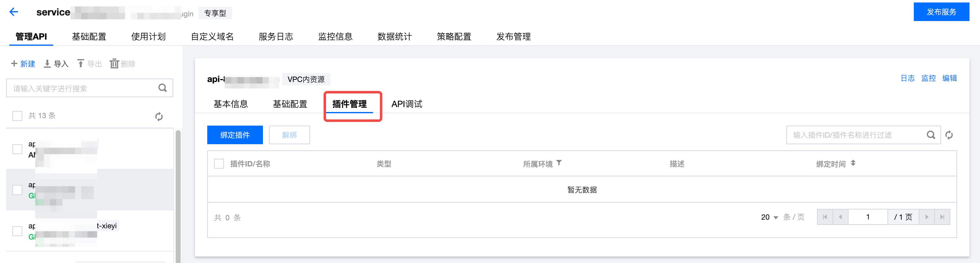Open the 日志 link

(x=908, y=78)
